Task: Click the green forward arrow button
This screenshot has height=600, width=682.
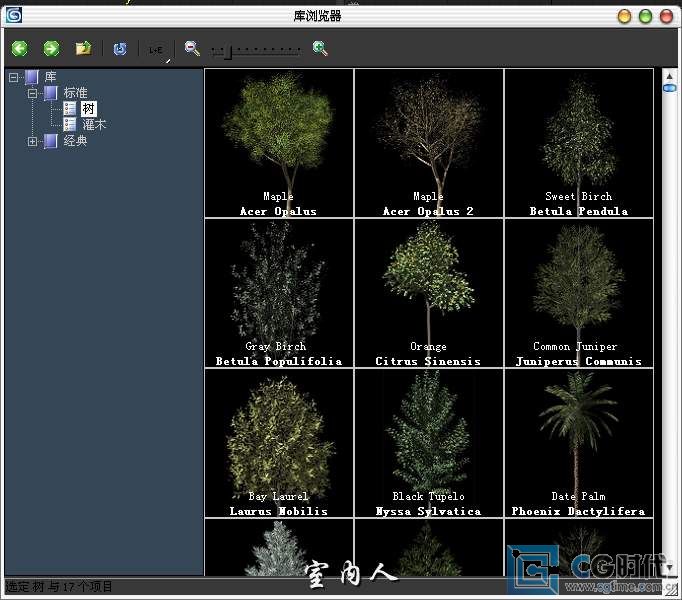Action: 51,48
